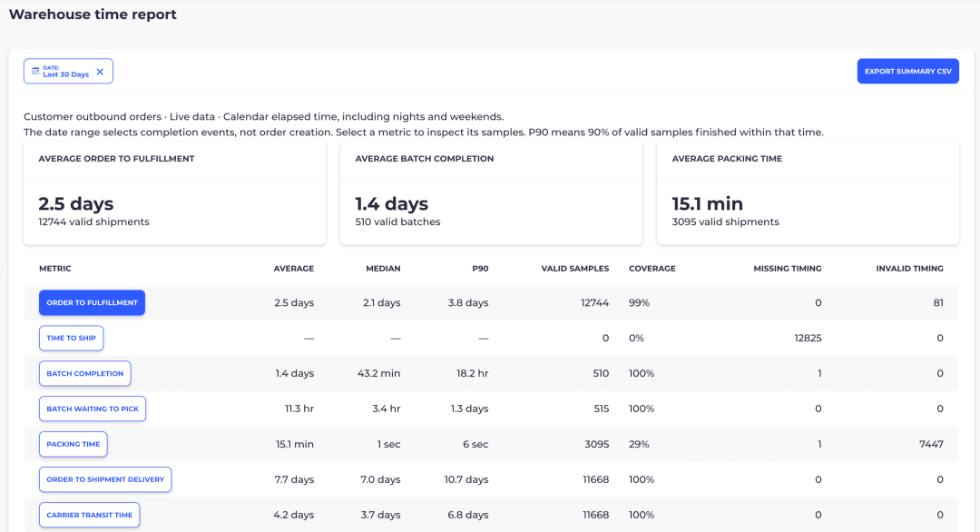Open Batch Waiting to Pick metric
Viewport: 980px width, 532px height.
coord(93,409)
